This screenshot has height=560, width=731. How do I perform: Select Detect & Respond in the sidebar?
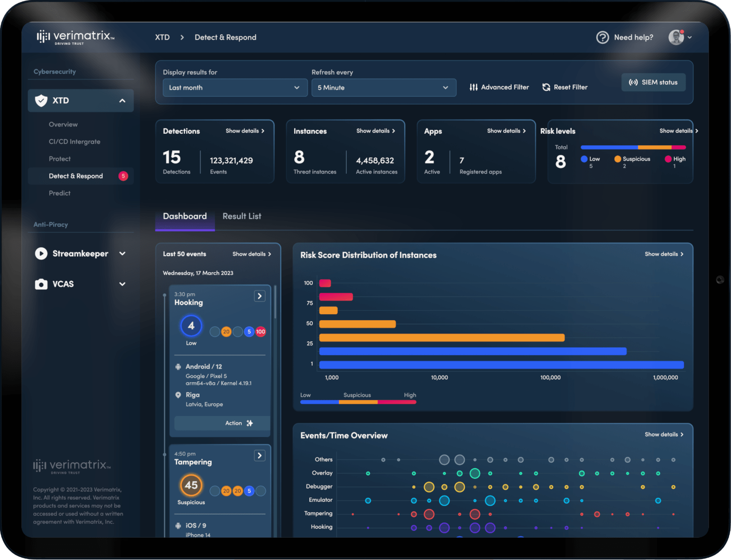point(76,176)
